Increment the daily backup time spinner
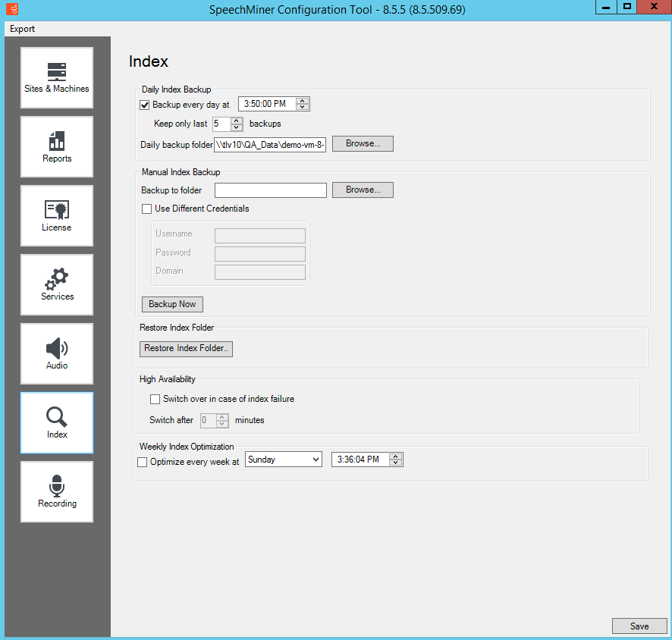This screenshot has width=672, height=640. [x=303, y=102]
